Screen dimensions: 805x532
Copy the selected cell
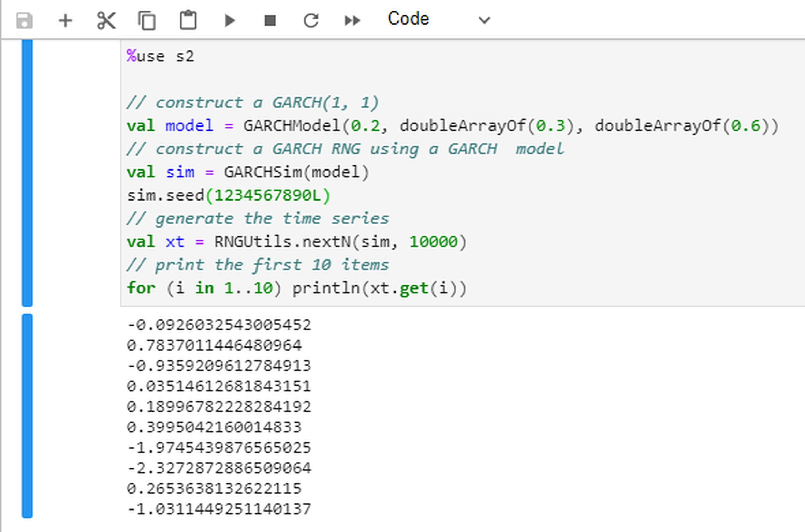(147, 21)
